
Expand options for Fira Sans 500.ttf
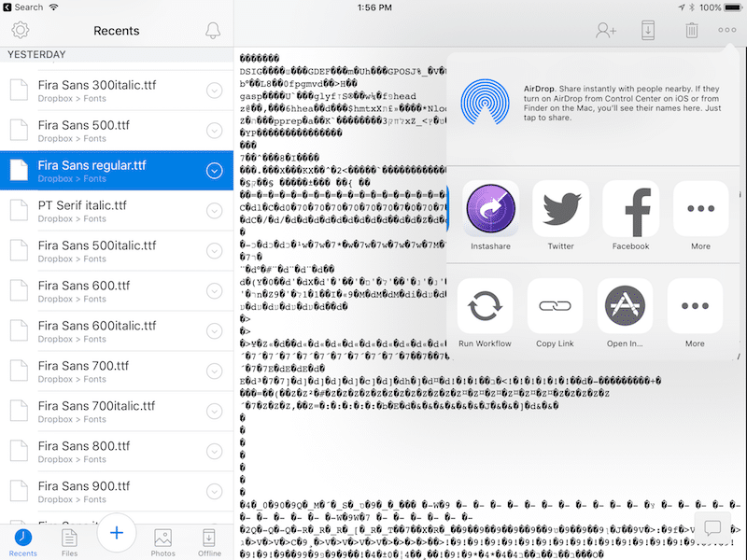(x=214, y=130)
